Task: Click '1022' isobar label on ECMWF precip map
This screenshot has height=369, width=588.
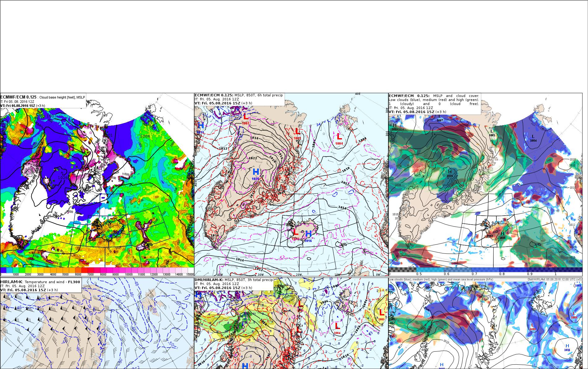Action: pos(253,158)
